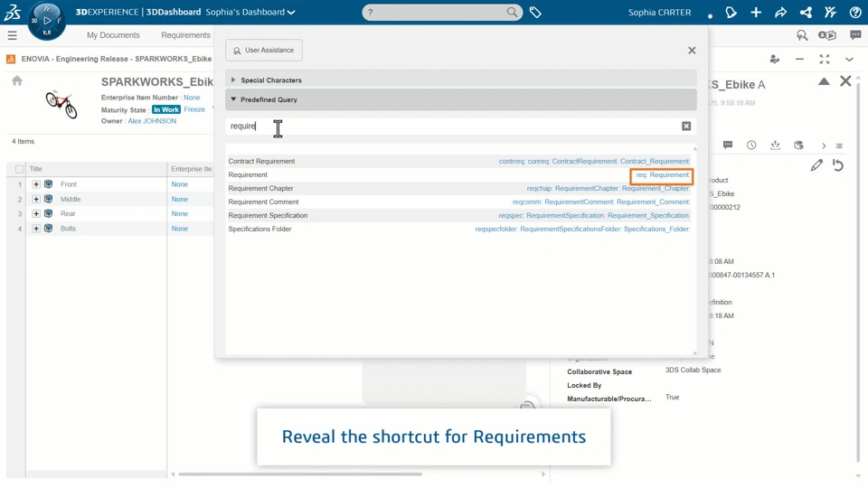
Task: Click the e-bike thumbnail image
Action: click(61, 105)
